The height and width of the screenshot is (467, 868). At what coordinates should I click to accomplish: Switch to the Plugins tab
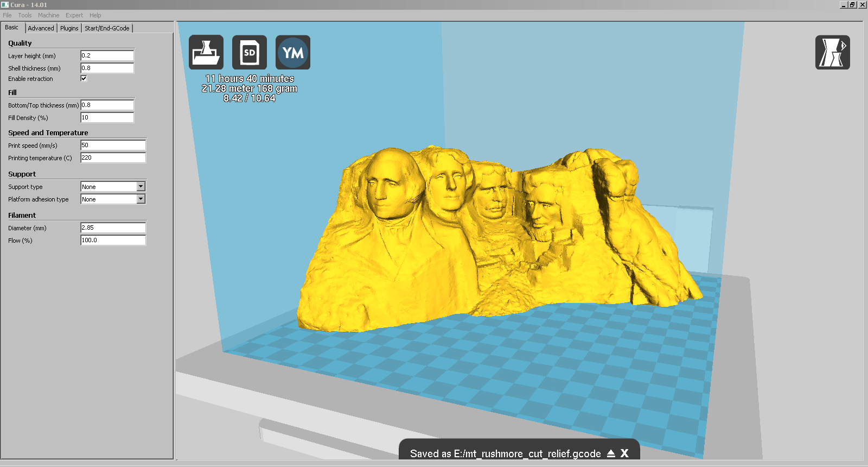click(69, 28)
